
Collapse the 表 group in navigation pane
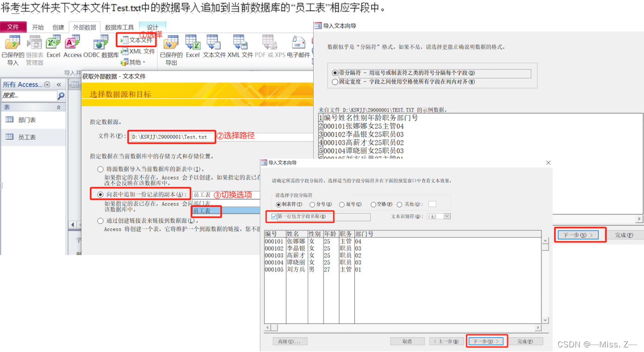[58, 107]
